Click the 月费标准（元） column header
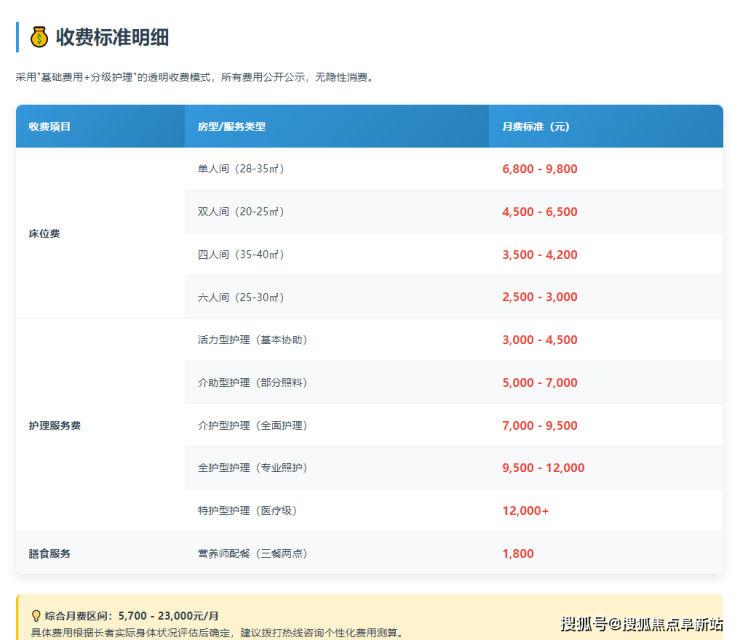Screen dimensions: 740x640 [x=535, y=127]
